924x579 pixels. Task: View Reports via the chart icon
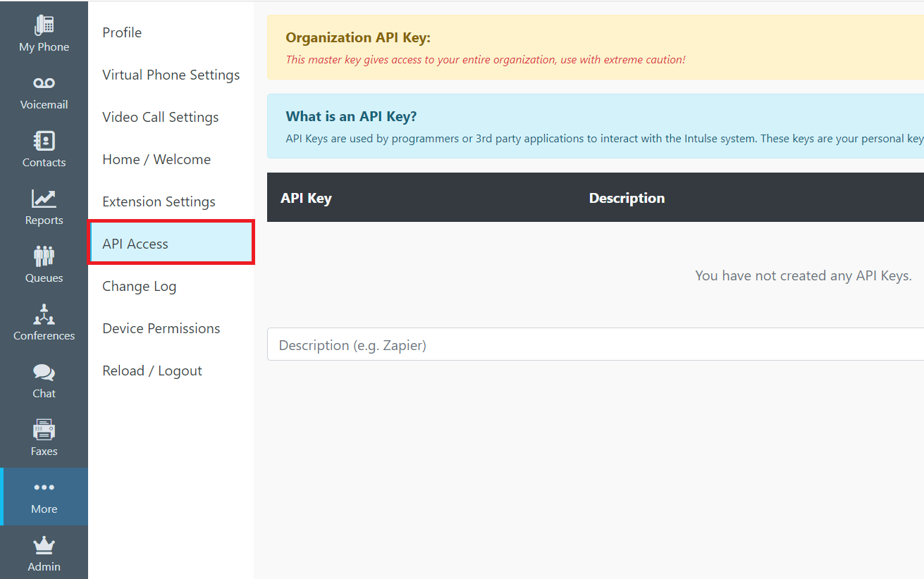44,206
